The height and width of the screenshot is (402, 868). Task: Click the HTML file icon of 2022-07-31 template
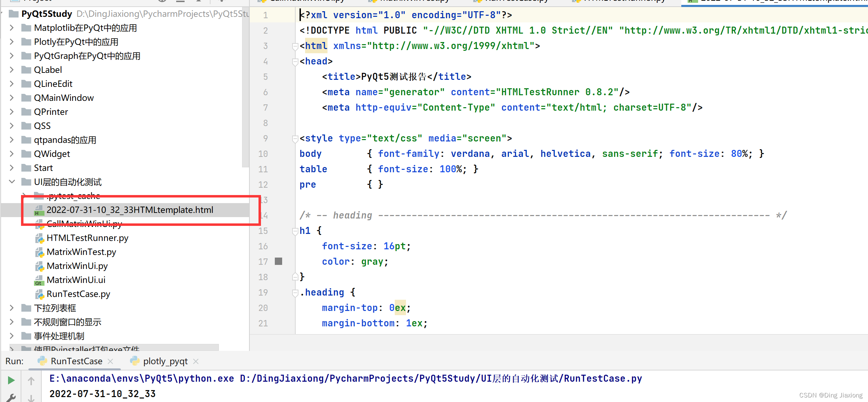pos(39,210)
